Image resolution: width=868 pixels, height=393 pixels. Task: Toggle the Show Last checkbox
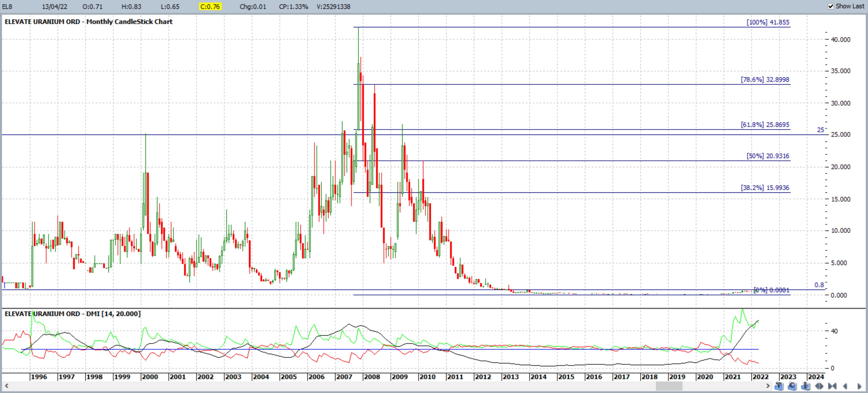(x=831, y=6)
